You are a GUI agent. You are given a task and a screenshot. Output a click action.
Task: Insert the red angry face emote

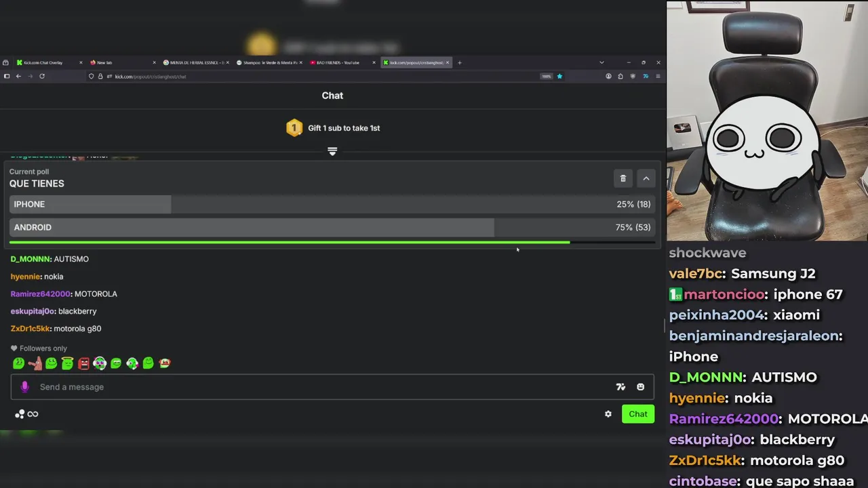click(x=83, y=363)
